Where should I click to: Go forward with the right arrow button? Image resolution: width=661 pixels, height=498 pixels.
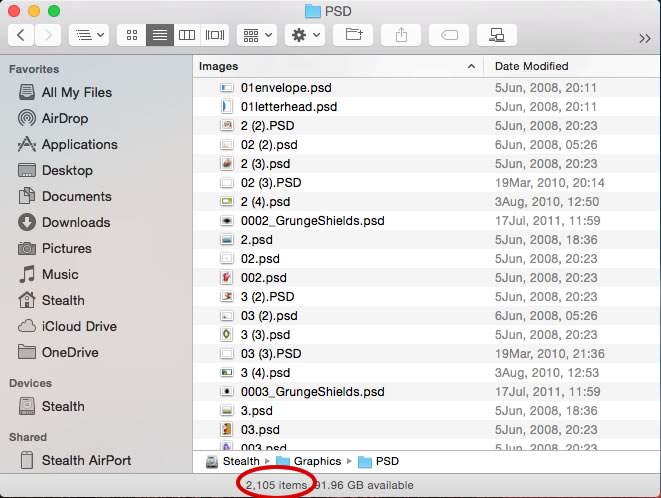pyautogui.click(x=48, y=35)
